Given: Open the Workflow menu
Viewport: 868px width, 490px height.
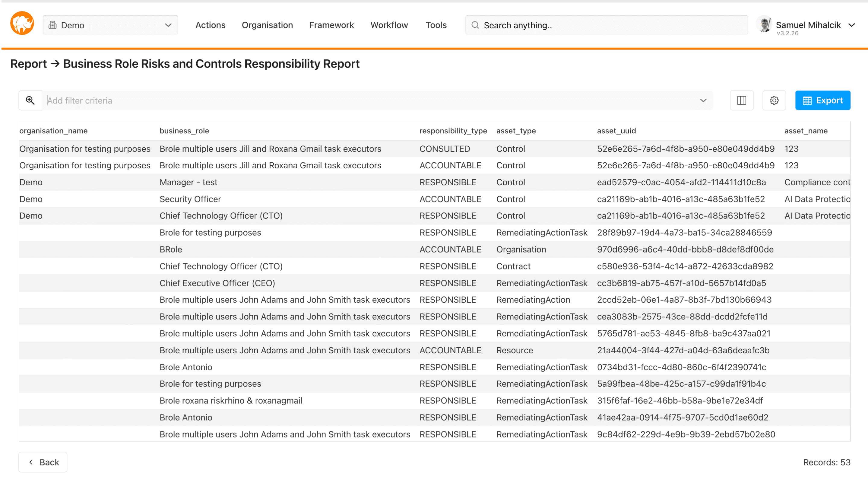Looking at the screenshot, I should [389, 25].
